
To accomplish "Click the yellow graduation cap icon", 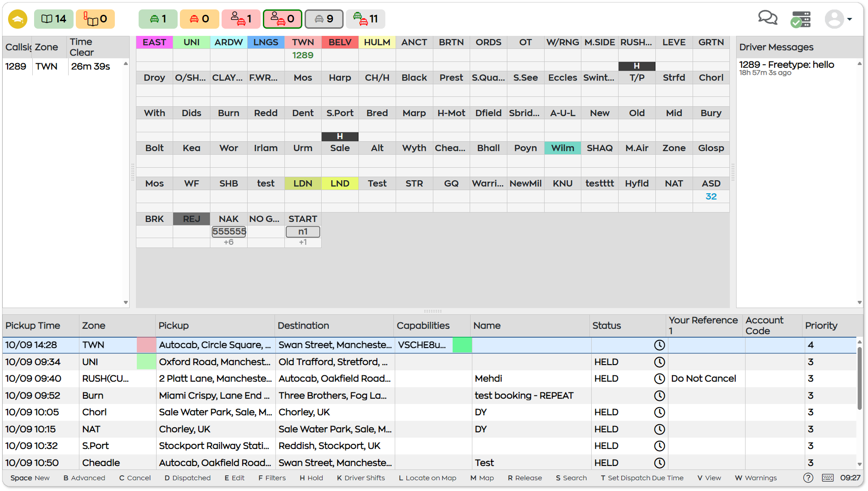I will pos(18,19).
